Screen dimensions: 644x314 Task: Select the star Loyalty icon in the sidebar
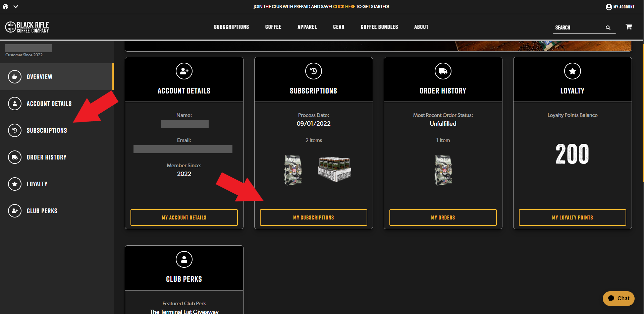click(x=14, y=184)
